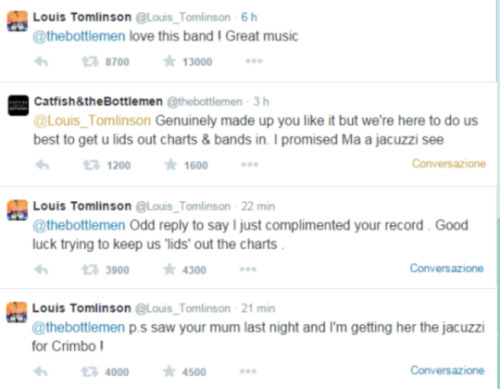The image size is (500, 389).
Task: Open more options on 'Odd reply' tweet
Action: pyautogui.click(x=248, y=269)
